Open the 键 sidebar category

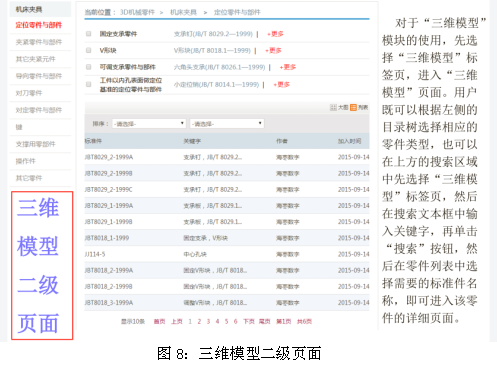click(19, 127)
